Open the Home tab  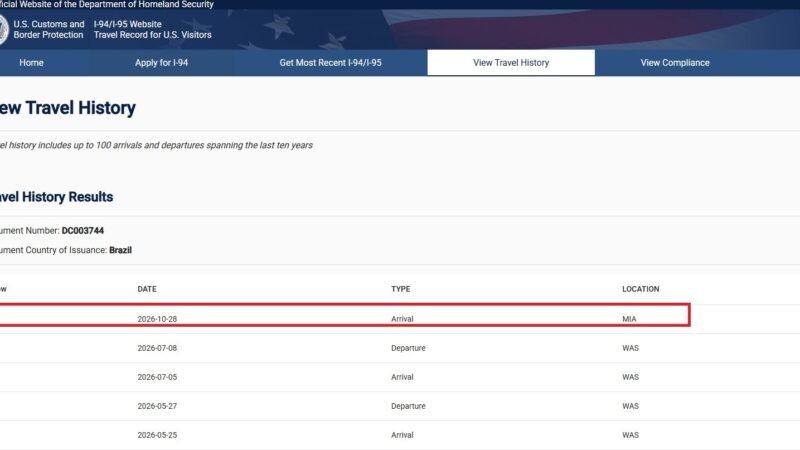pos(31,63)
